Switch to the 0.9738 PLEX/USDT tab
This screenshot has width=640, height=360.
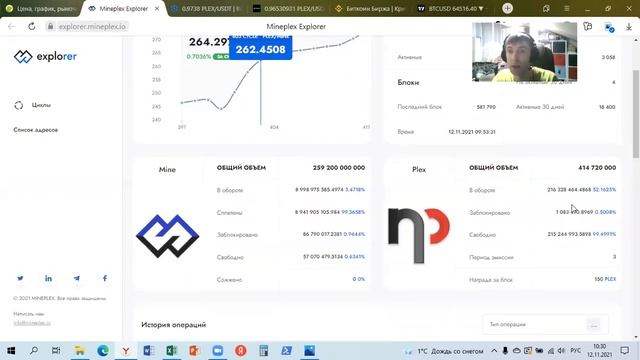pyautogui.click(x=206, y=9)
